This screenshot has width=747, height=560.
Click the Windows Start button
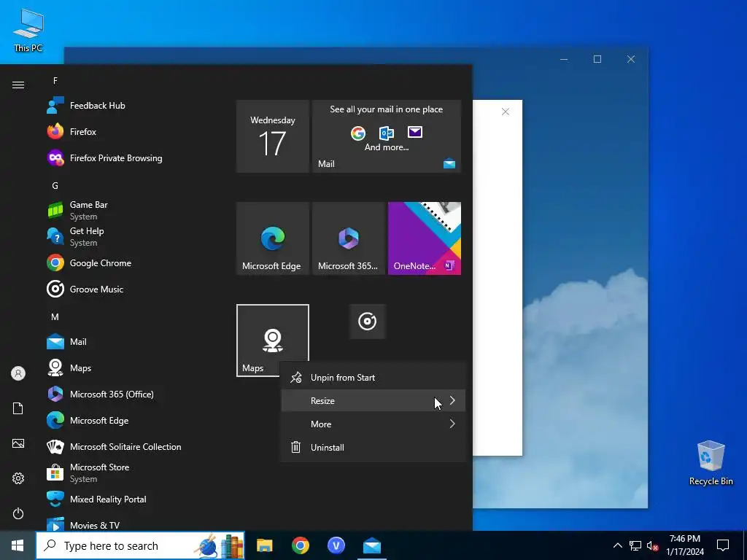(18, 545)
